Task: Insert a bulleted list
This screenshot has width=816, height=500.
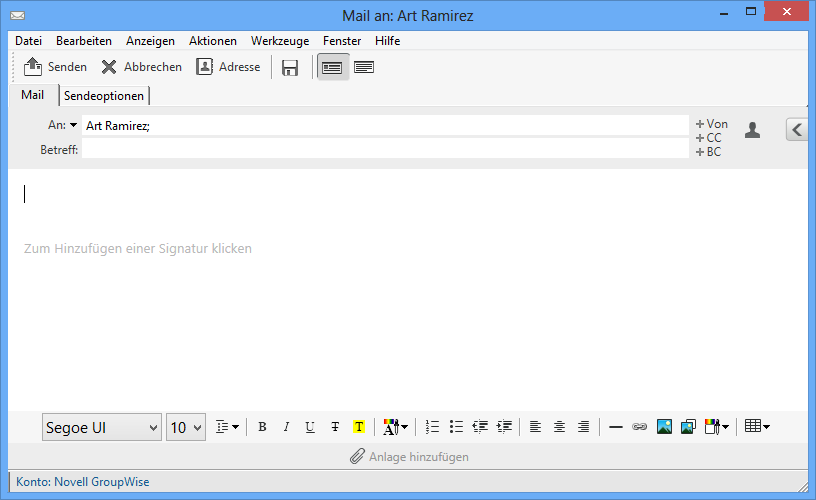Action: point(456,427)
